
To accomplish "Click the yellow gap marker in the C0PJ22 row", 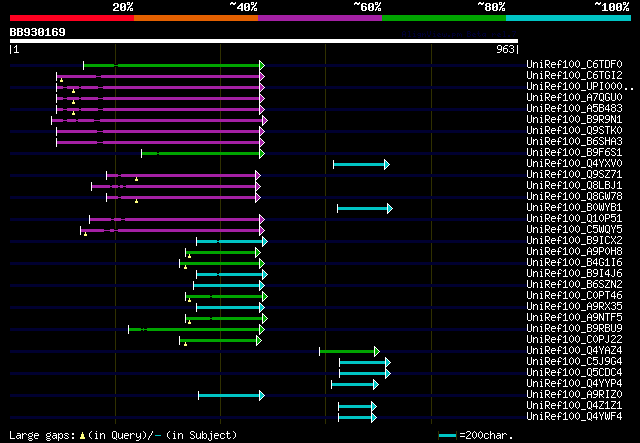I will tap(185, 345).
